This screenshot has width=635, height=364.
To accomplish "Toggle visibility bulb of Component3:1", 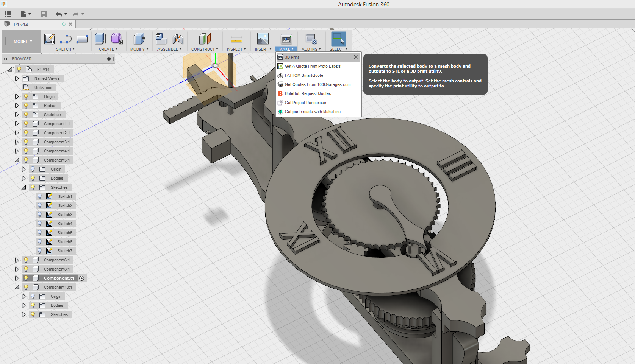I will click(x=26, y=142).
